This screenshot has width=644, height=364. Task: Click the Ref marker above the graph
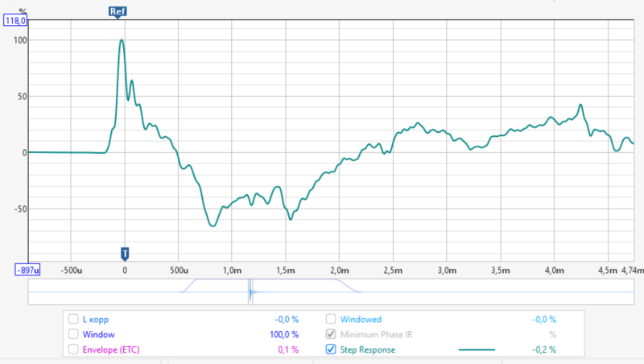point(117,11)
